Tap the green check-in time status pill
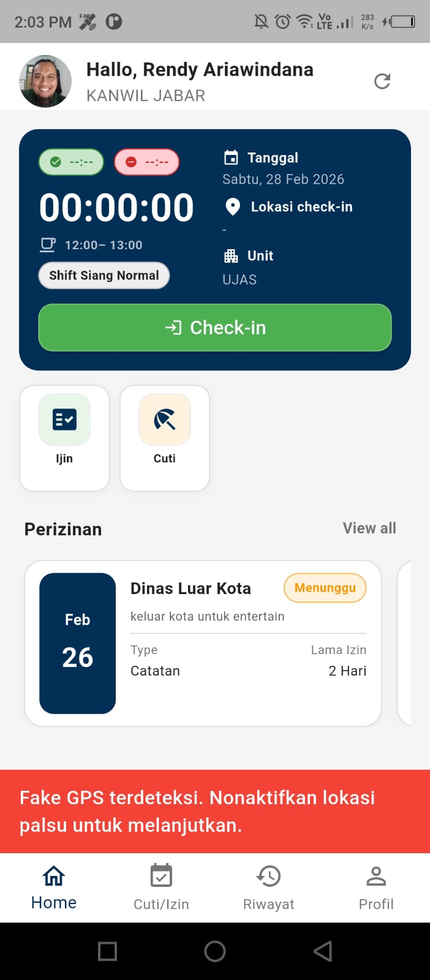This screenshot has width=430, height=980. pyautogui.click(x=70, y=162)
